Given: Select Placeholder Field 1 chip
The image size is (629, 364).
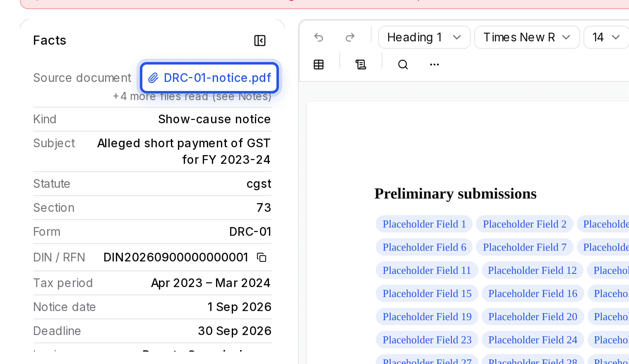Looking at the screenshot, I should pyautogui.click(x=424, y=224).
